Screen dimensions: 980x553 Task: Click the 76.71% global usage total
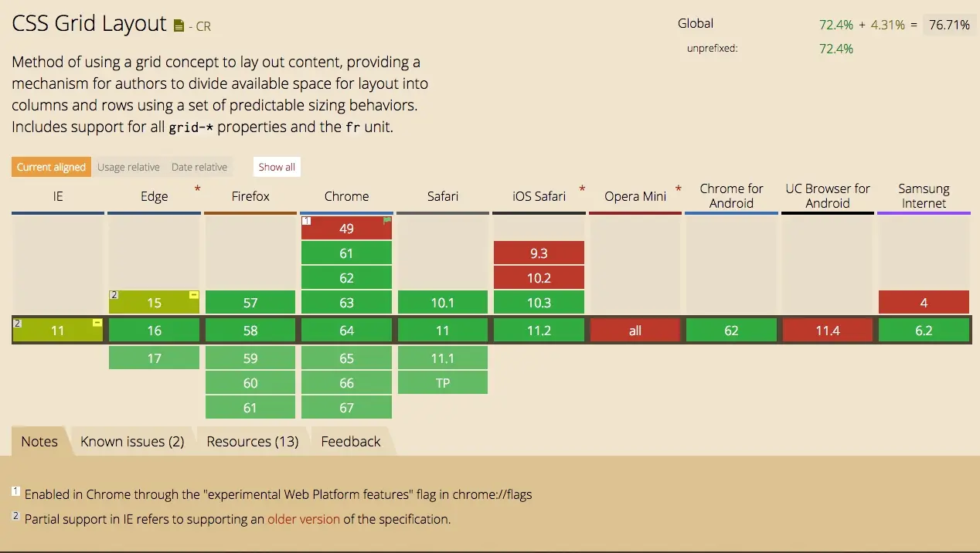click(x=949, y=25)
